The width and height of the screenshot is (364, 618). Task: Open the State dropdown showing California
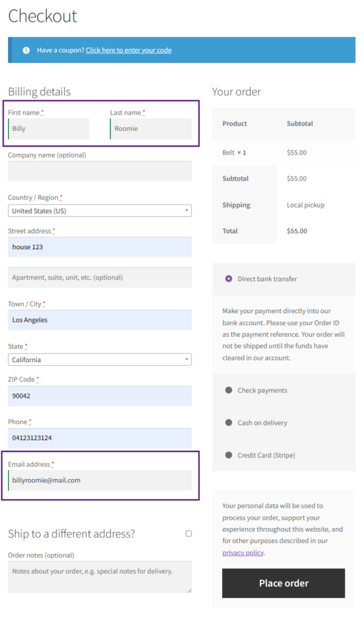click(x=100, y=360)
